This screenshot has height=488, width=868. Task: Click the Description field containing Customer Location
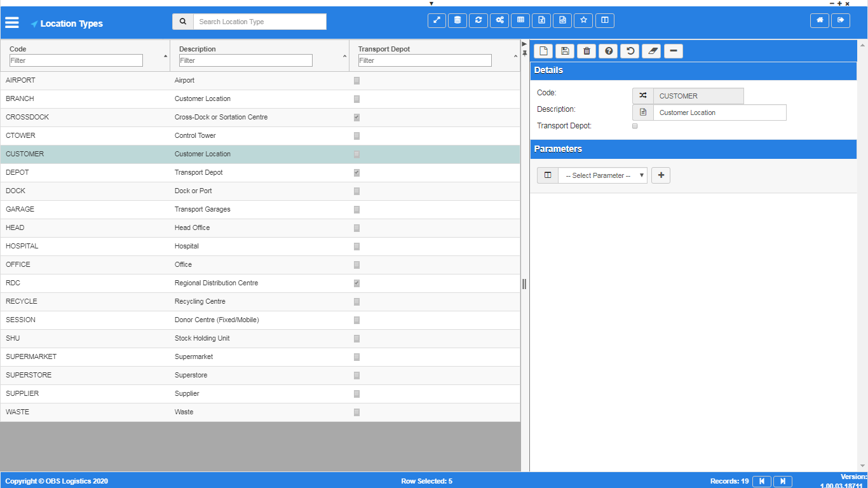(x=720, y=112)
